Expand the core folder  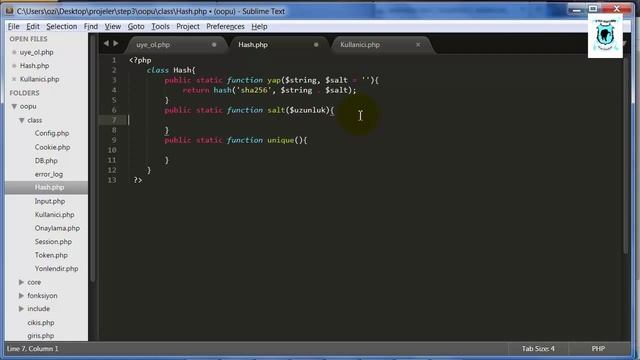[21, 282]
